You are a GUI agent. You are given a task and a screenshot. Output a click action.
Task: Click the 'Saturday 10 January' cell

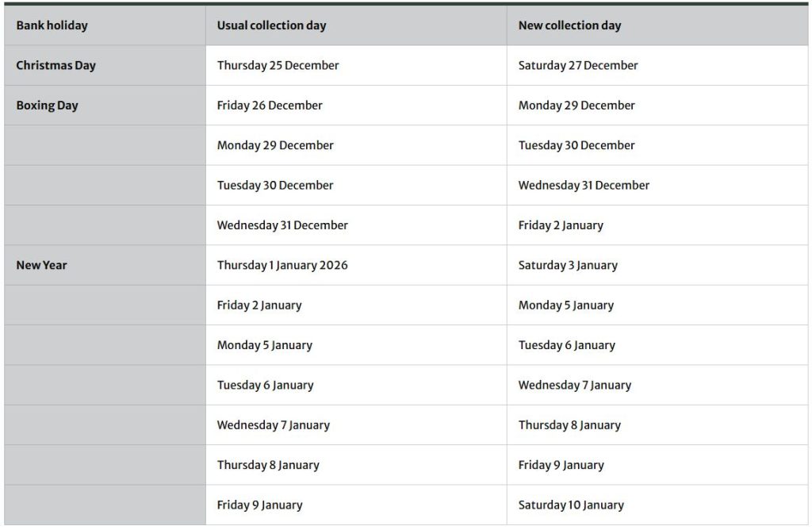[571, 505]
